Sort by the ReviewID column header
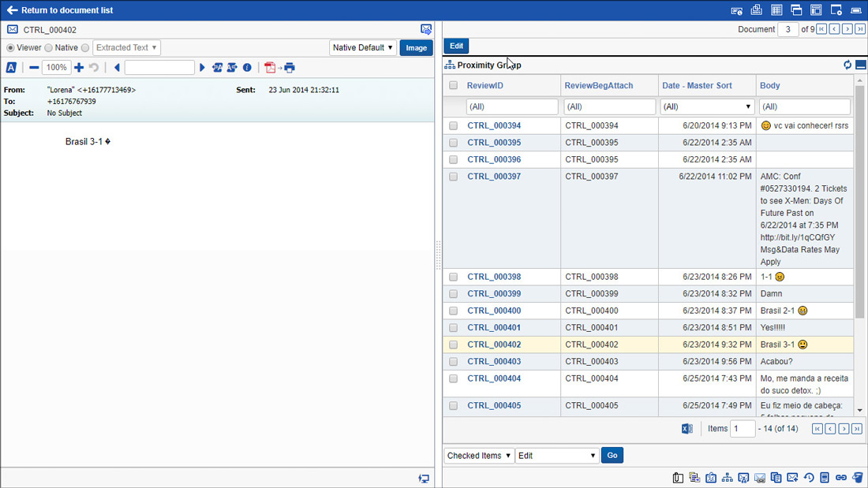Viewport: 868px width, 488px height. click(485, 85)
